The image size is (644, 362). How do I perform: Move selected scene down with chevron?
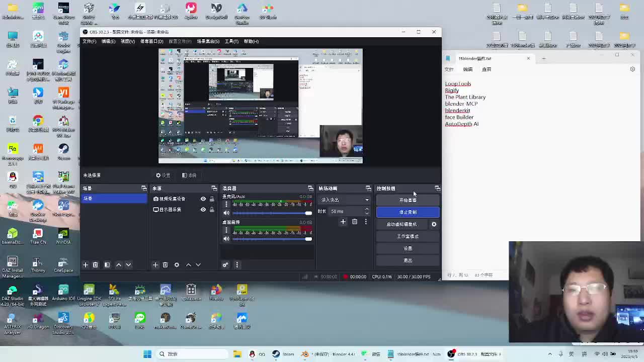tap(128, 265)
